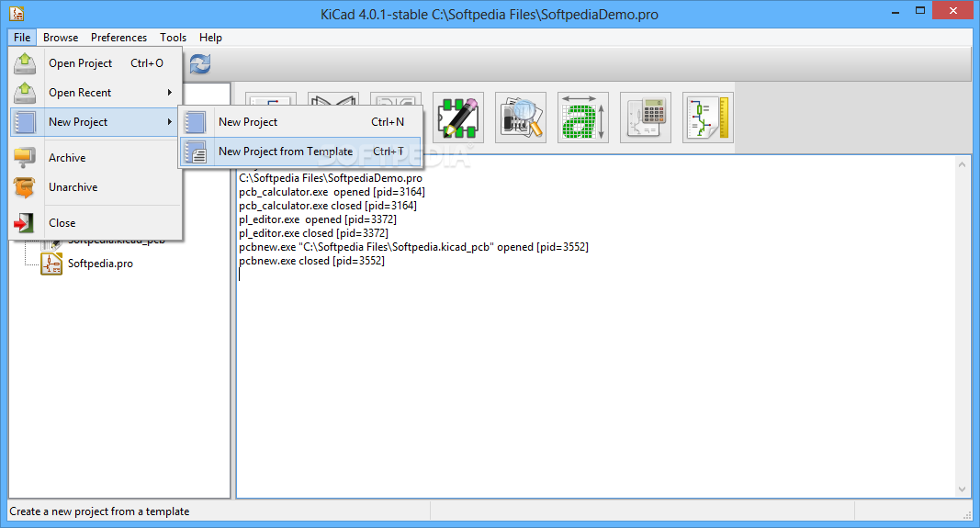This screenshot has width=980, height=528.
Task: Select Softpedia.pro in project tree
Action: (x=100, y=264)
